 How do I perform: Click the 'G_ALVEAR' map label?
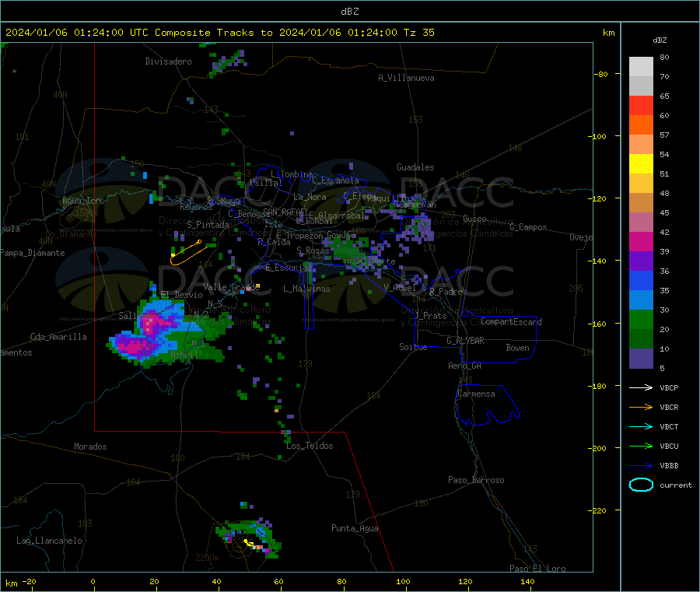(465, 341)
